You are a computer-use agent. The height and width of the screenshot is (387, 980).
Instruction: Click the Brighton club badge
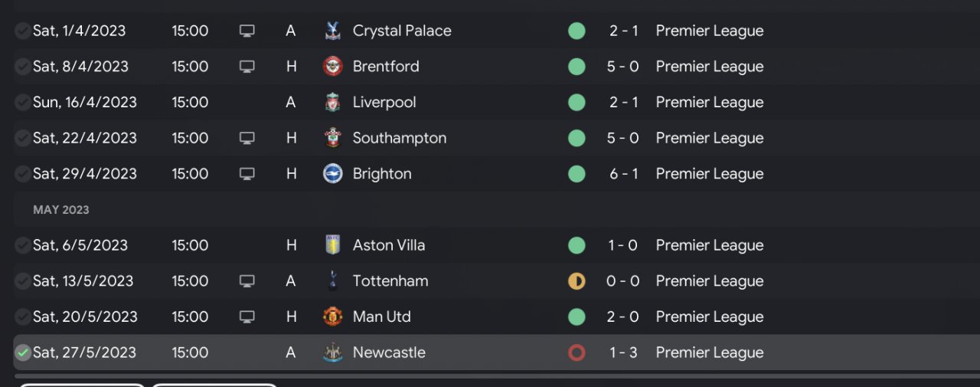pyautogui.click(x=333, y=174)
